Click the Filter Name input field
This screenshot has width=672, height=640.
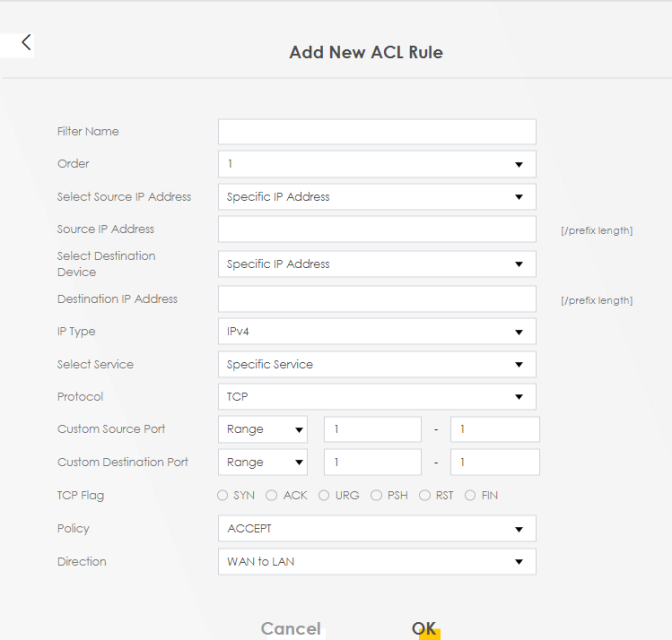pos(377,132)
